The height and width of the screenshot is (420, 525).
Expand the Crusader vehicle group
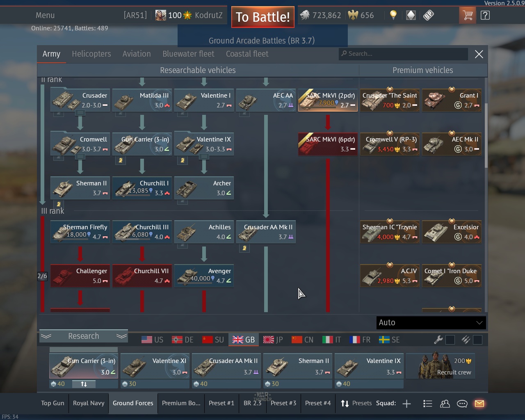tap(80, 113)
